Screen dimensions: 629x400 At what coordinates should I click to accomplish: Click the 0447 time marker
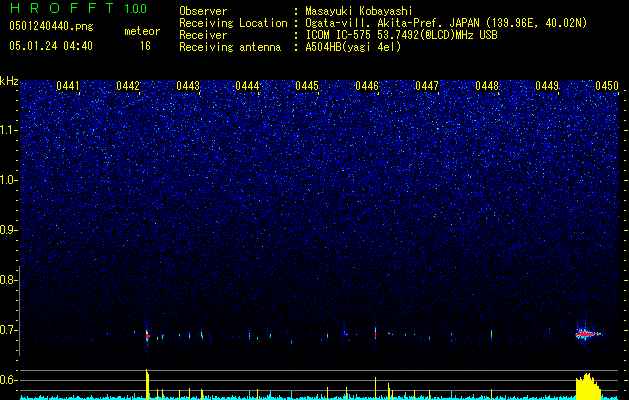click(427, 86)
